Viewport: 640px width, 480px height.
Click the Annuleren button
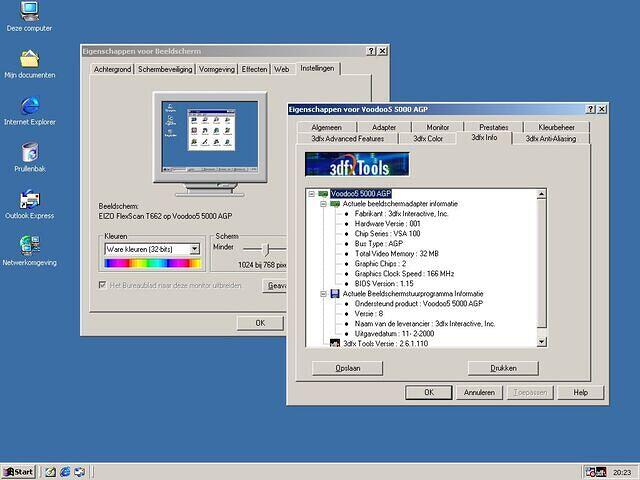point(479,393)
